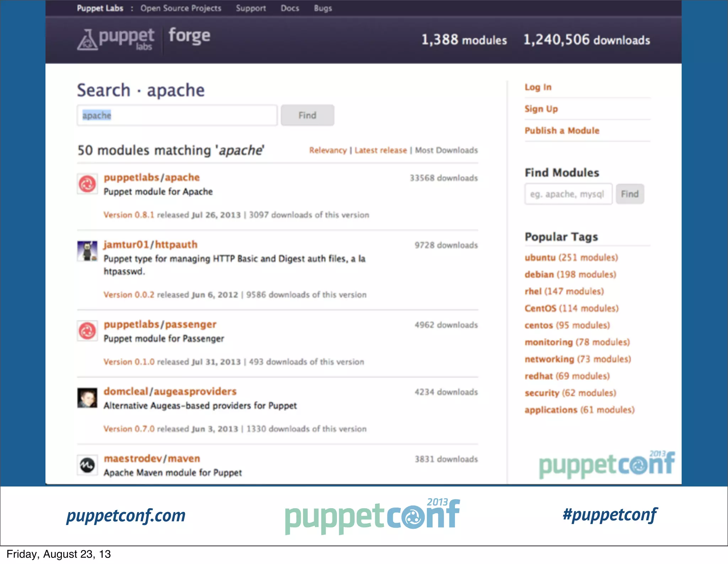Open the jamtur01/httpauth module link
This screenshot has height=564, width=728.
coord(150,245)
